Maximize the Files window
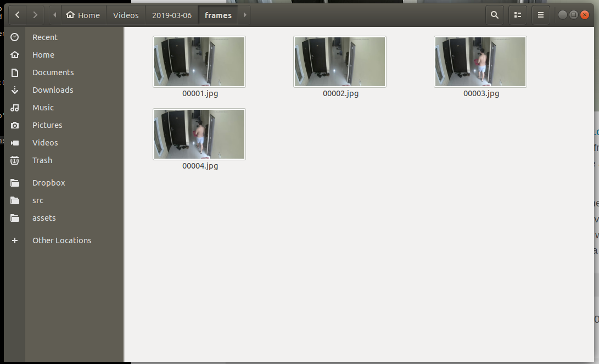599x364 pixels. click(x=573, y=15)
